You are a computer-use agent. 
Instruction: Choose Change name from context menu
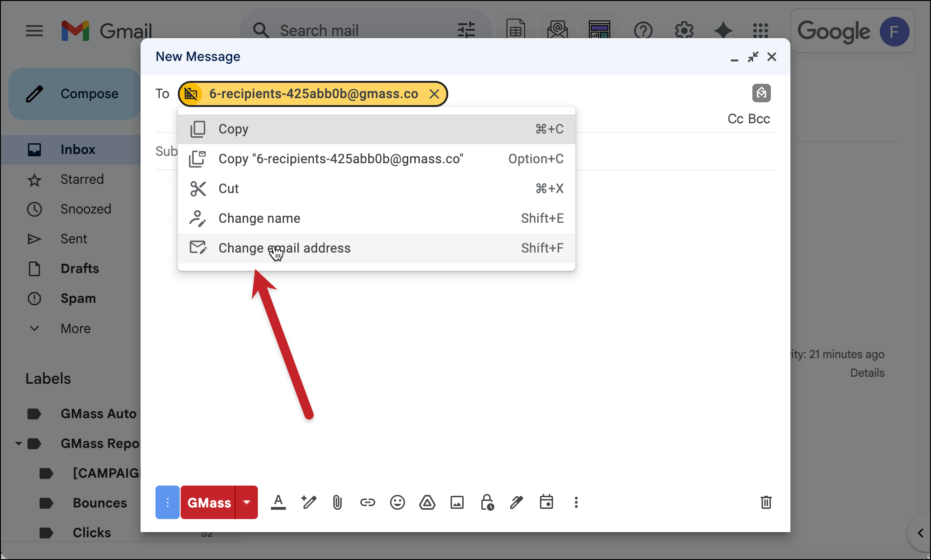tap(259, 219)
